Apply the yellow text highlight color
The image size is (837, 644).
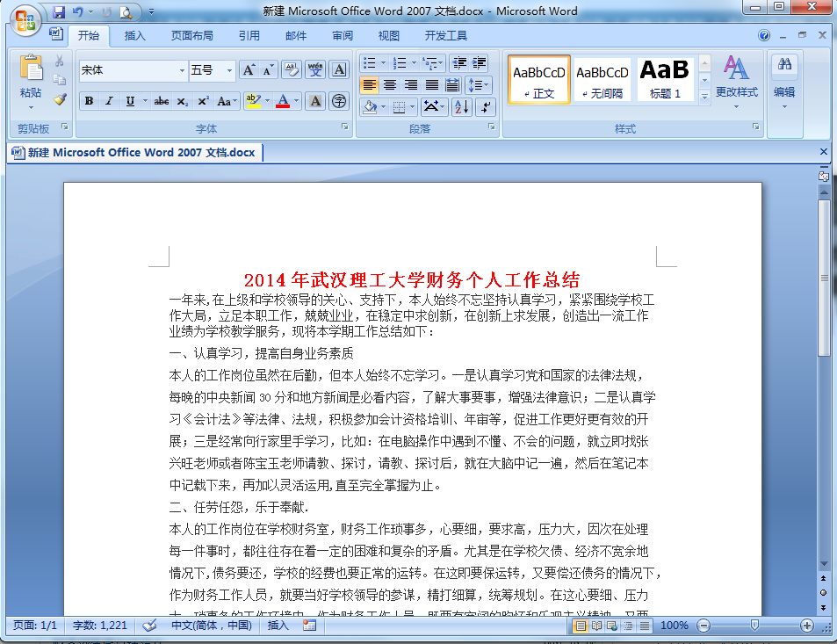tap(253, 101)
